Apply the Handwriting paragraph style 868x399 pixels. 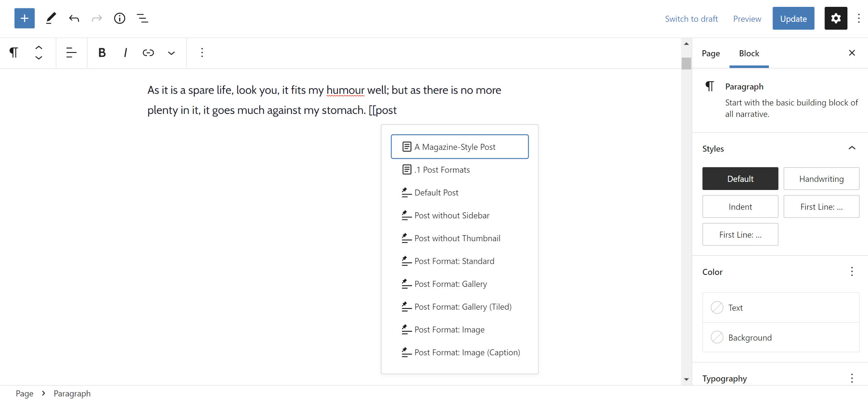coord(821,179)
